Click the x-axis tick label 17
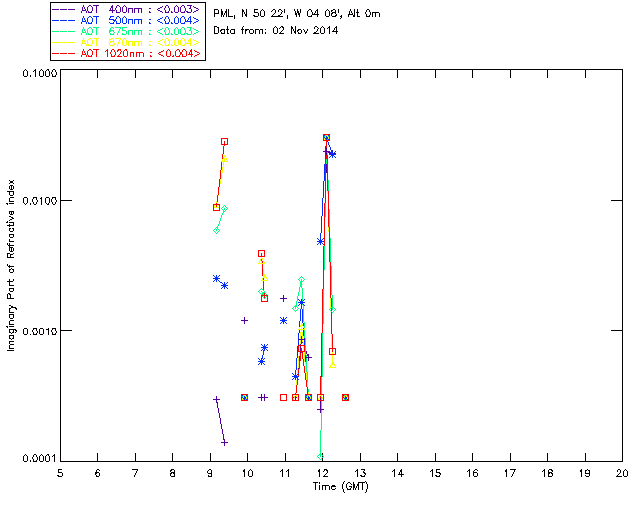The height and width of the screenshot is (512, 640). pos(510,473)
